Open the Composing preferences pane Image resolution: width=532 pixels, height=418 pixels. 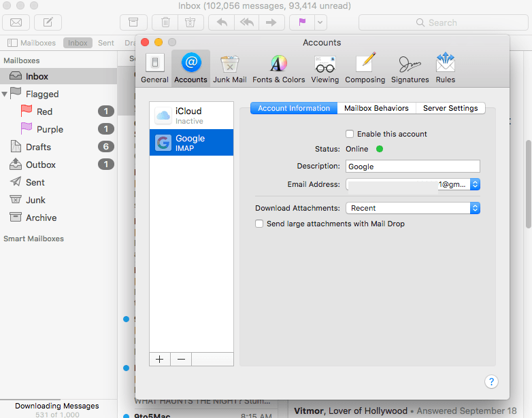point(365,68)
